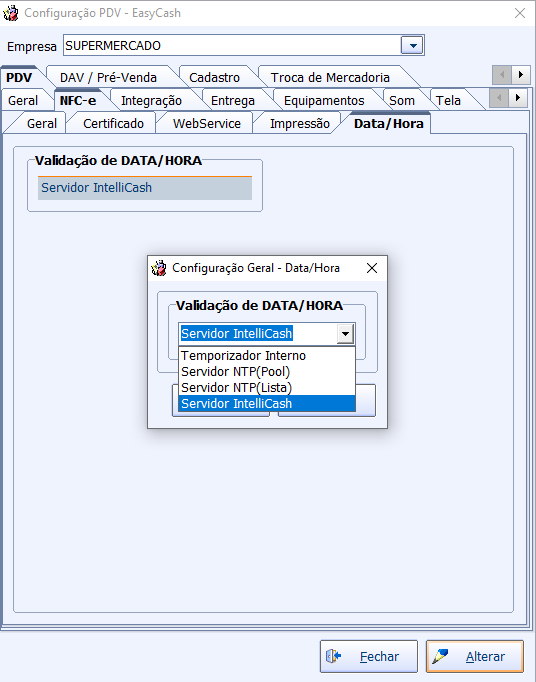Screen dimensions: 536x682
Task: Select Servidor IntelliCash in dropdown list
Action: coord(267,403)
